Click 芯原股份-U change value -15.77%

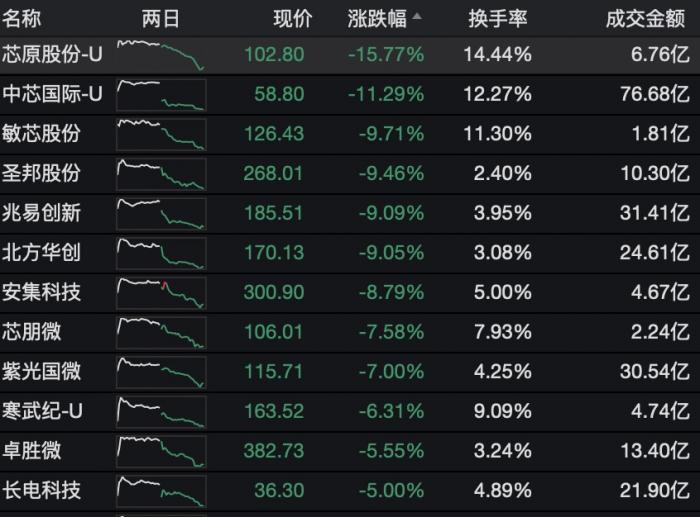point(386,55)
